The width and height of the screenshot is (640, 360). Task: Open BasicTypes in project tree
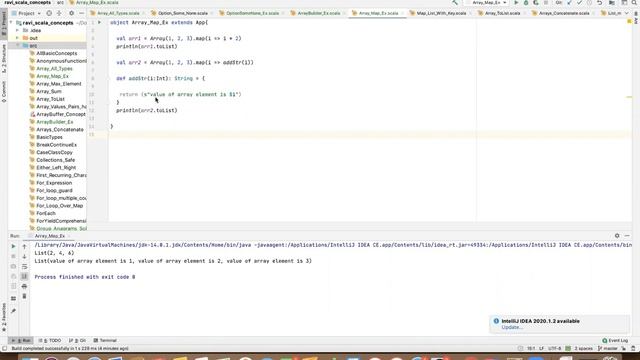pyautogui.click(x=49, y=137)
